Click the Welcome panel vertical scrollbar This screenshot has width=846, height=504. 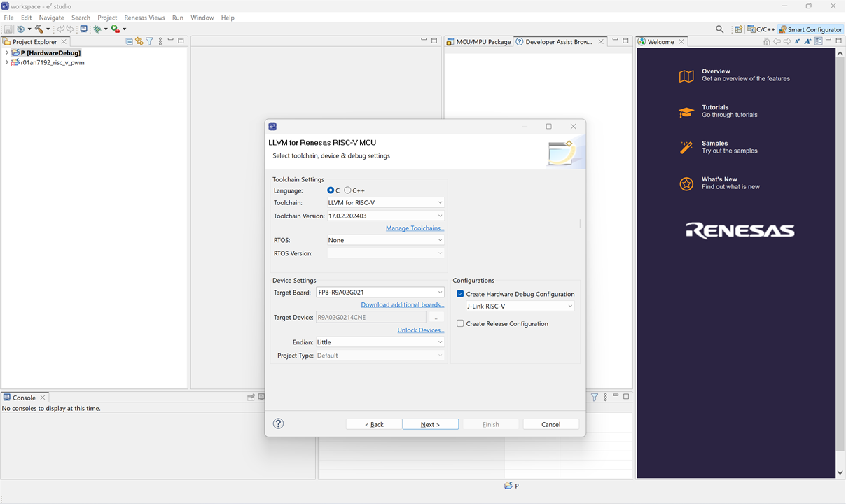pos(840,259)
